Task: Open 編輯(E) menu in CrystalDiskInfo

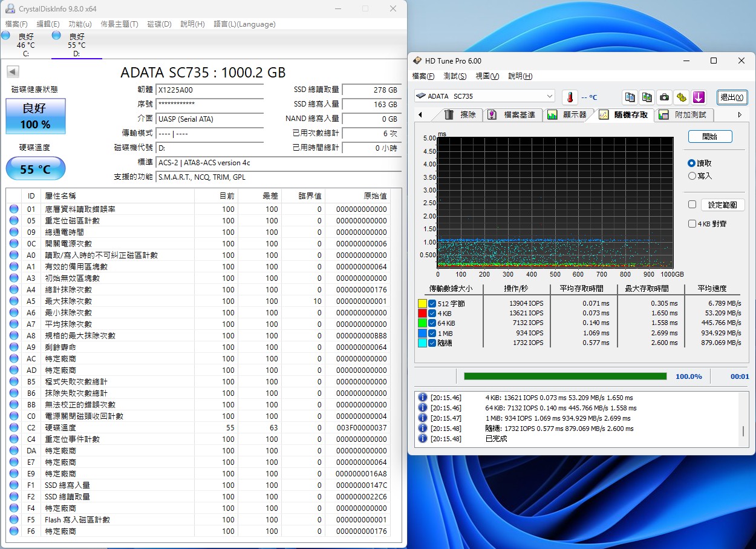Action: coord(48,24)
